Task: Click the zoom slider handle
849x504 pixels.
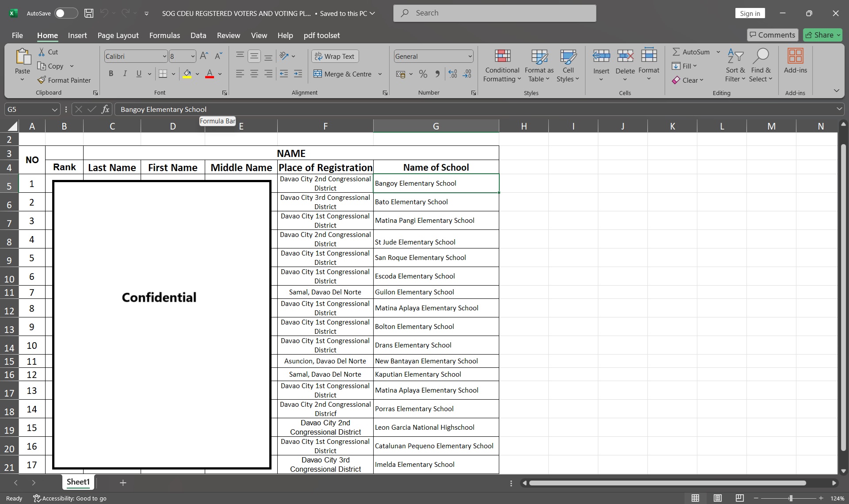Action: pos(791,498)
